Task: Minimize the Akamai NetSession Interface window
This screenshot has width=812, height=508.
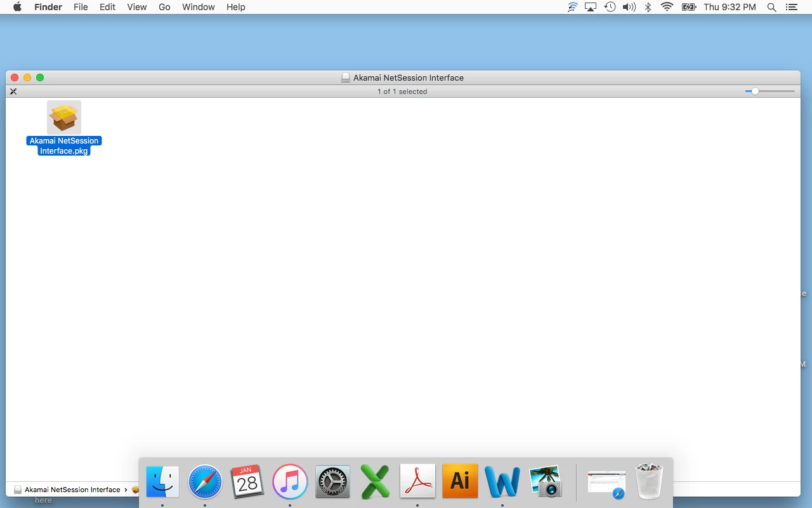Action: (x=27, y=77)
